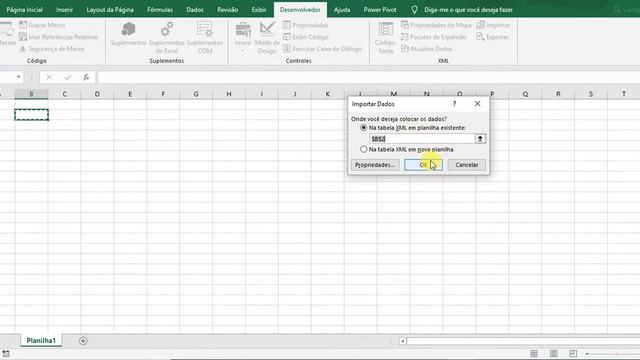Switch to Normal view in status bar
Image resolution: width=640 pixels, height=360 pixels.
tap(533, 353)
